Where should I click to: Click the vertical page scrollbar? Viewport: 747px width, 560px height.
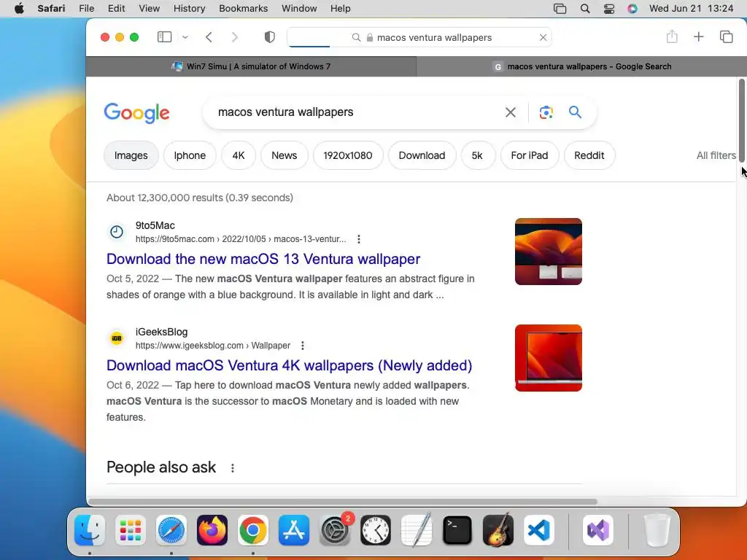pos(742,122)
